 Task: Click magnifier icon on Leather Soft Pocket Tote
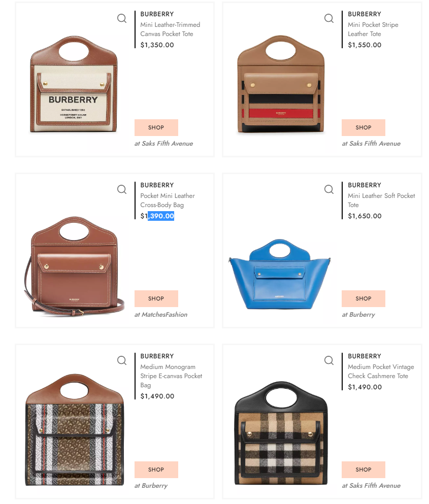tap(328, 189)
